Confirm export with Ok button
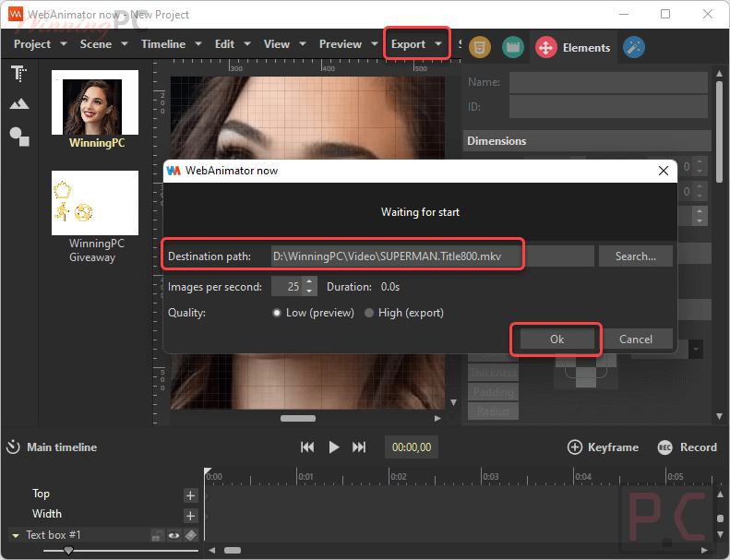The height and width of the screenshot is (560, 730). click(556, 340)
